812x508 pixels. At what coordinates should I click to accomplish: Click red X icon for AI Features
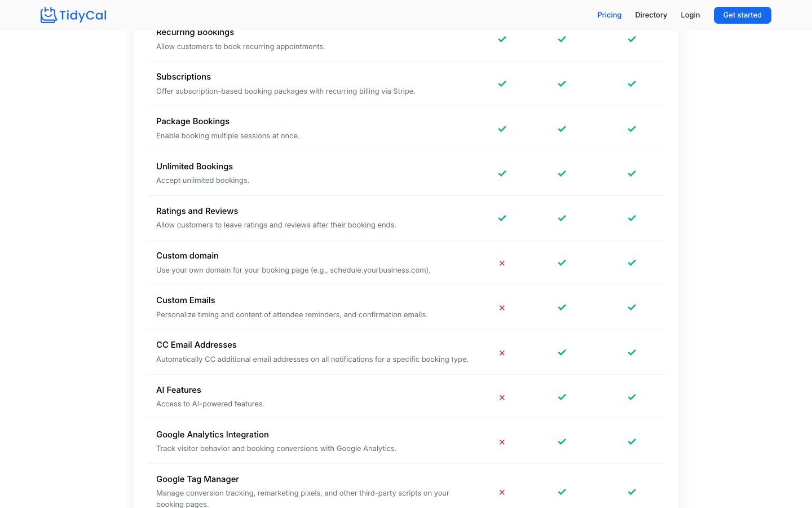(502, 397)
